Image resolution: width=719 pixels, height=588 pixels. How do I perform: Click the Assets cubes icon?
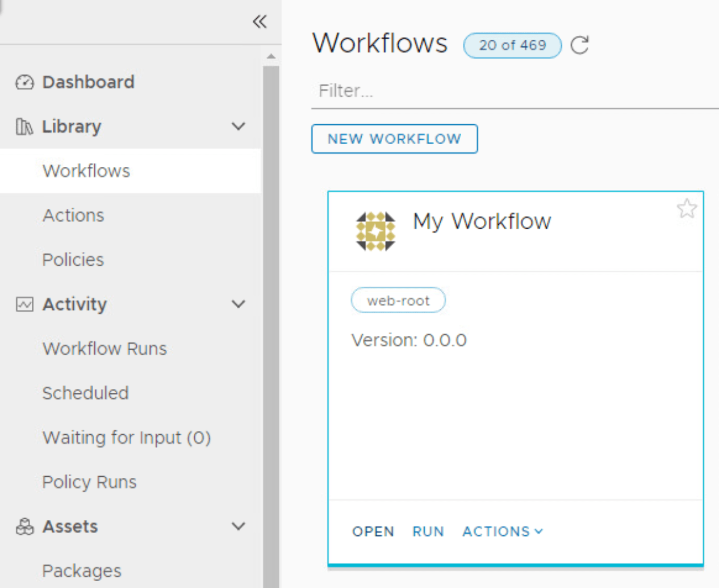24,527
